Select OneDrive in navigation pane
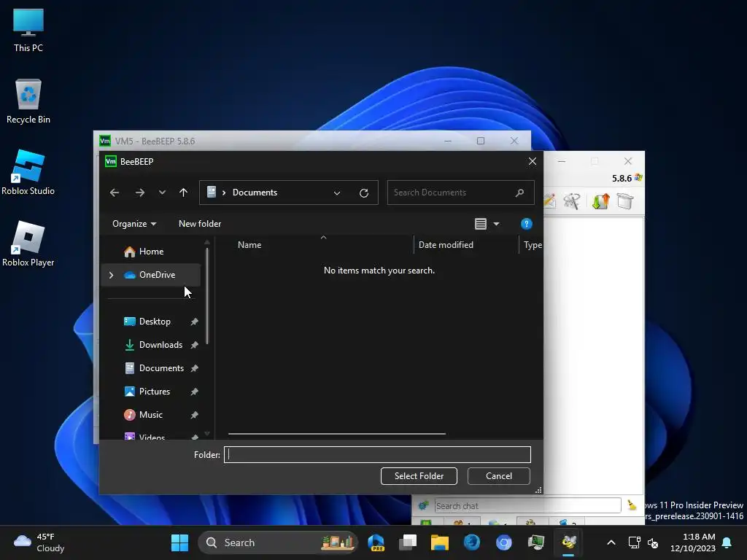This screenshot has height=560, width=747. coord(152,275)
